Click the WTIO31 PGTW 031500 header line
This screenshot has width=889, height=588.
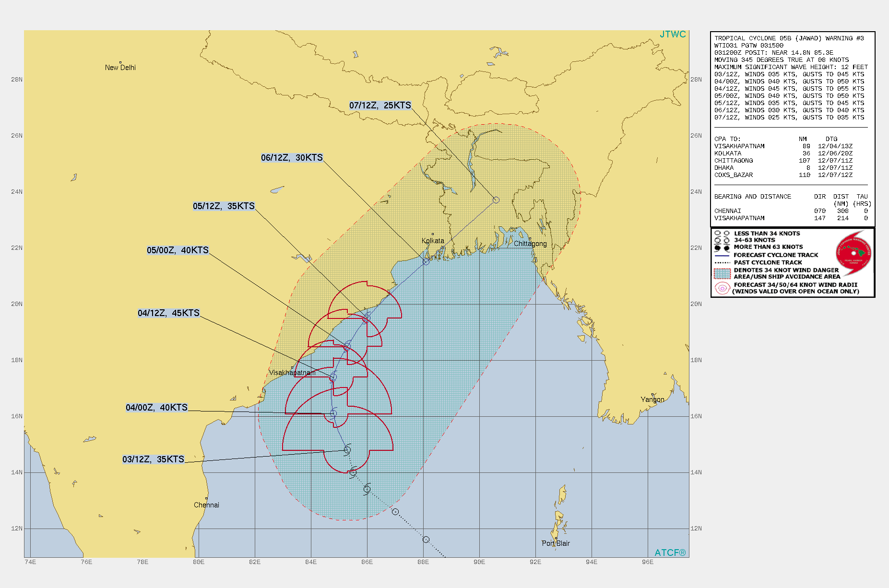[748, 46]
